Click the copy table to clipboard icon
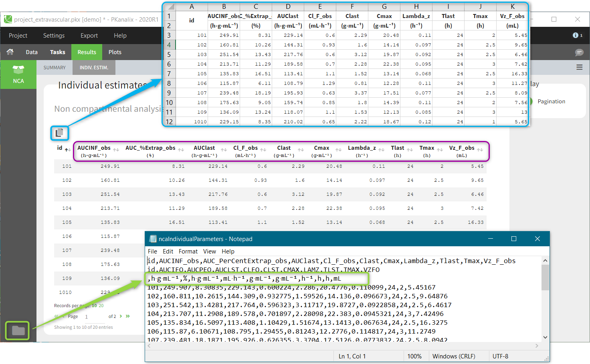This screenshot has height=364, width=590. click(x=59, y=133)
